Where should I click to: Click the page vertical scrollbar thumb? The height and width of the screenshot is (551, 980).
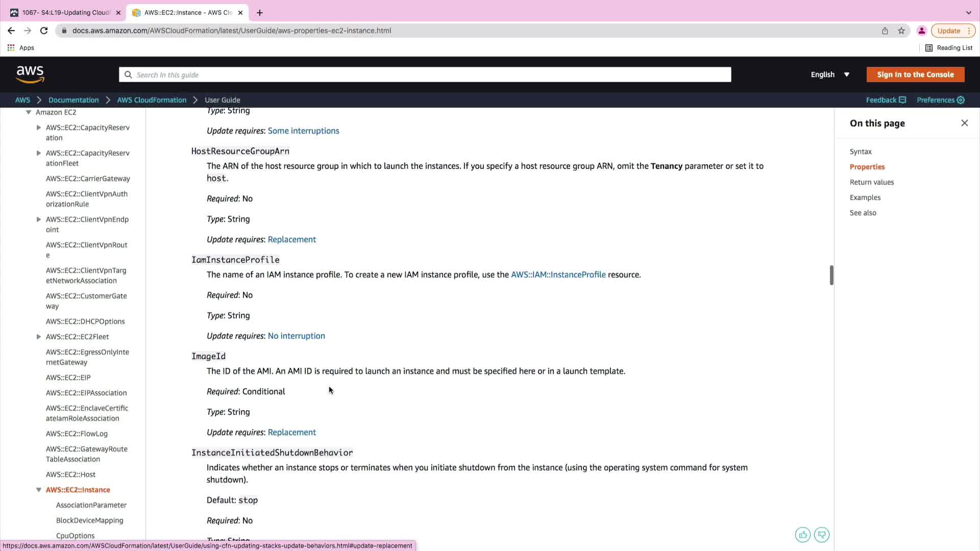(831, 275)
